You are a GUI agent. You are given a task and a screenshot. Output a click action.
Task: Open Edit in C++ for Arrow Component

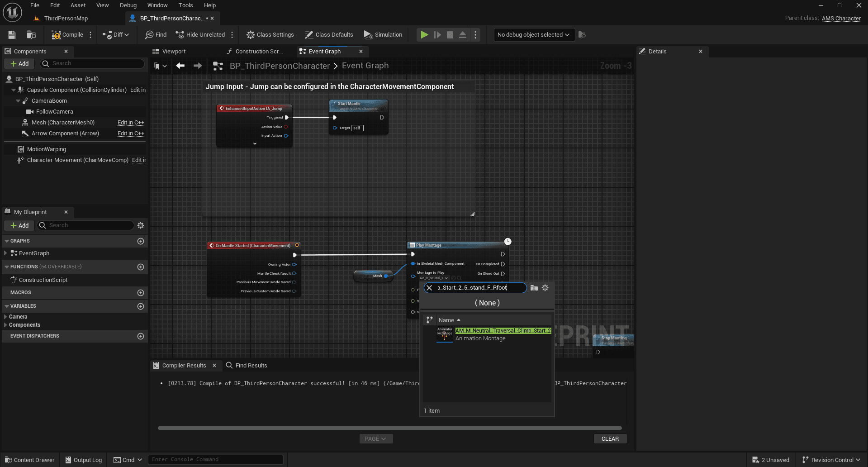[x=131, y=133]
